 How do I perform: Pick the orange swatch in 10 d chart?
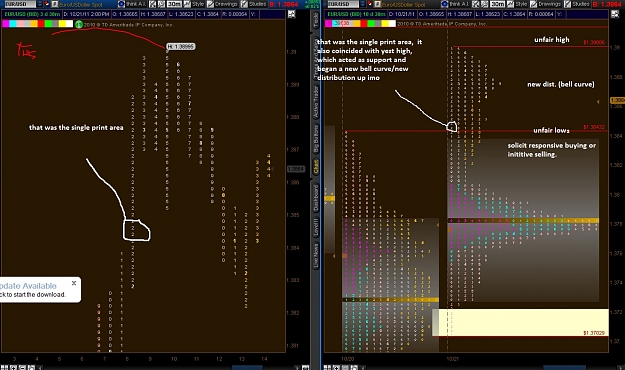click(x=357, y=24)
